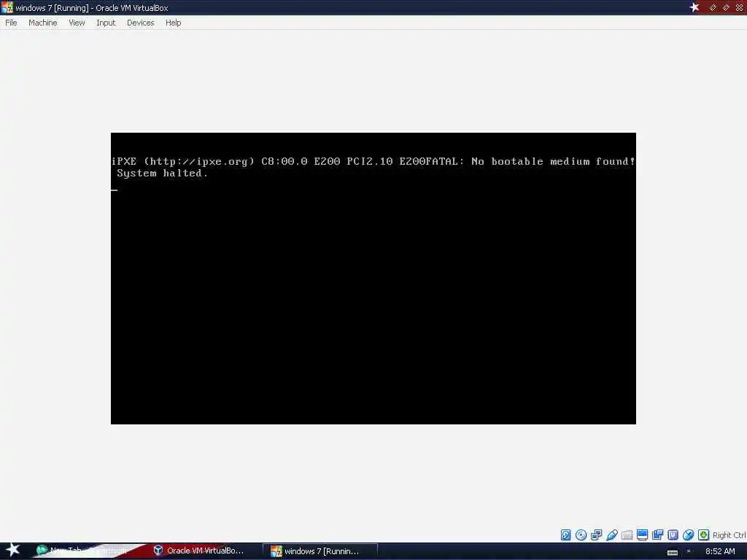The image size is (747, 560).
Task: Click the mouse integration status icon
Action: [688, 534]
